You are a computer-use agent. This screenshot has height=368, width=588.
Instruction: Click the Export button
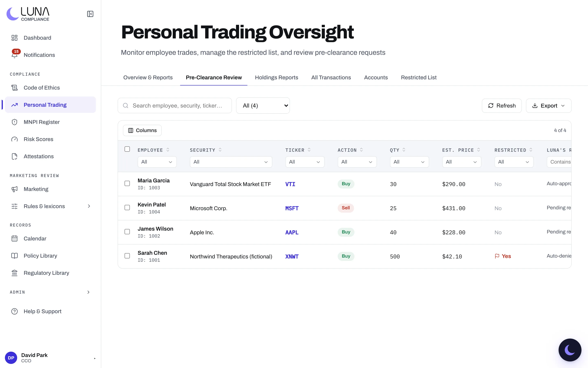[549, 106]
